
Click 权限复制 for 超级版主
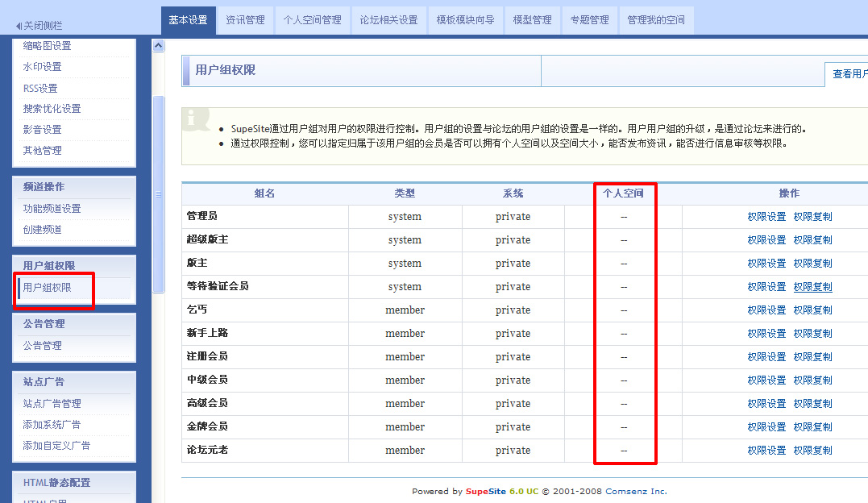pos(812,240)
